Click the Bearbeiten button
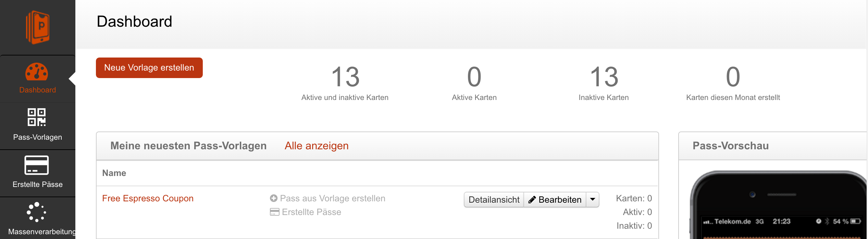The width and height of the screenshot is (868, 239). (x=555, y=200)
